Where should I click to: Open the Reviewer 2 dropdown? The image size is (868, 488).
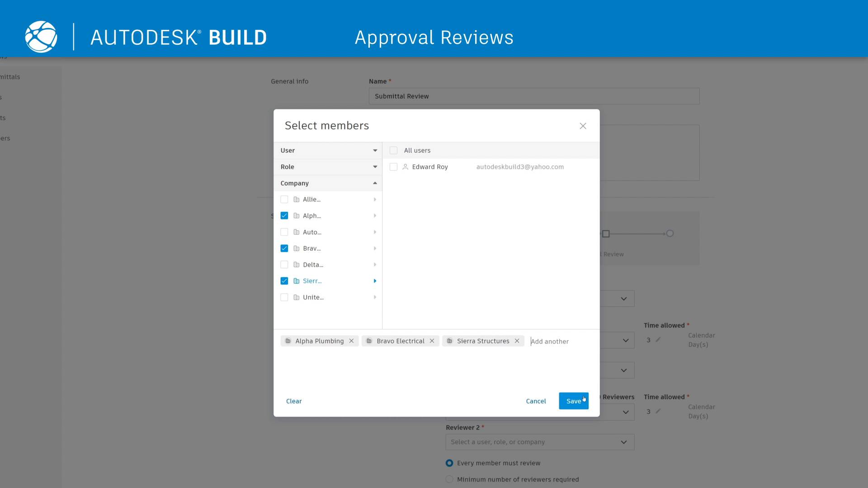click(540, 442)
